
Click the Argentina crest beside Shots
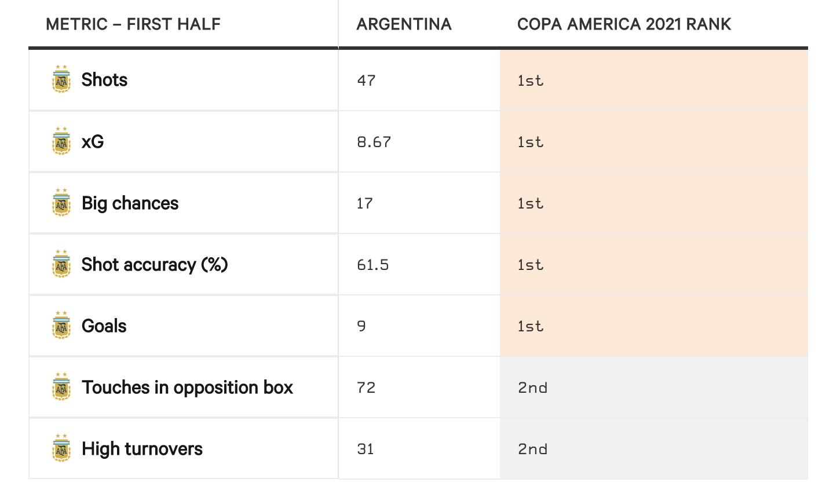coord(61,79)
